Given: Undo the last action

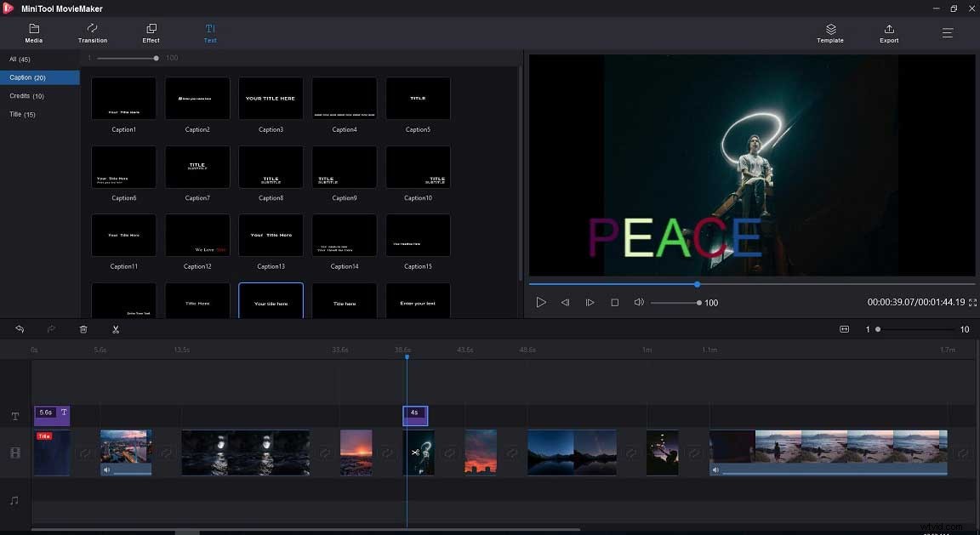Looking at the screenshot, I should click(19, 329).
